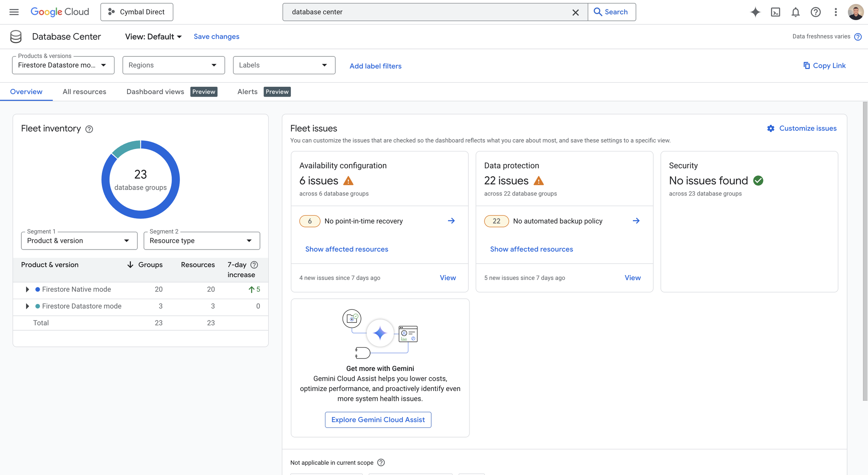This screenshot has height=475, width=868.
Task: Click the green 5 increase value
Action: (254, 289)
